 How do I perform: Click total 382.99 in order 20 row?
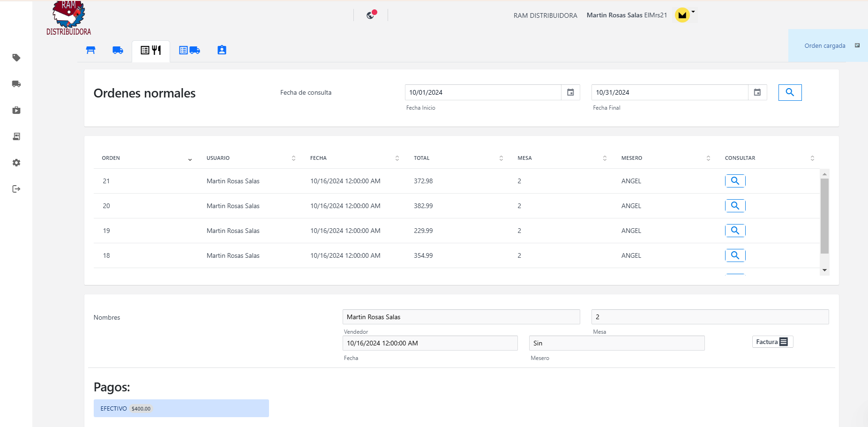(x=423, y=206)
